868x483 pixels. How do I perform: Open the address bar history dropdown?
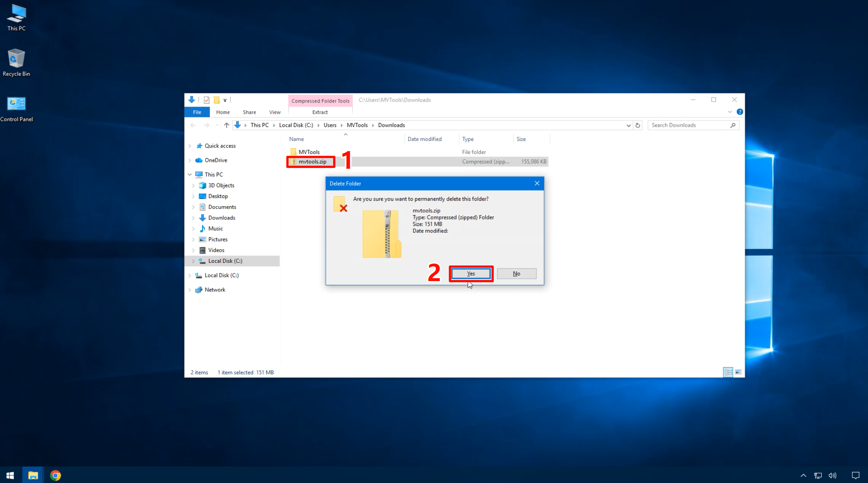629,125
